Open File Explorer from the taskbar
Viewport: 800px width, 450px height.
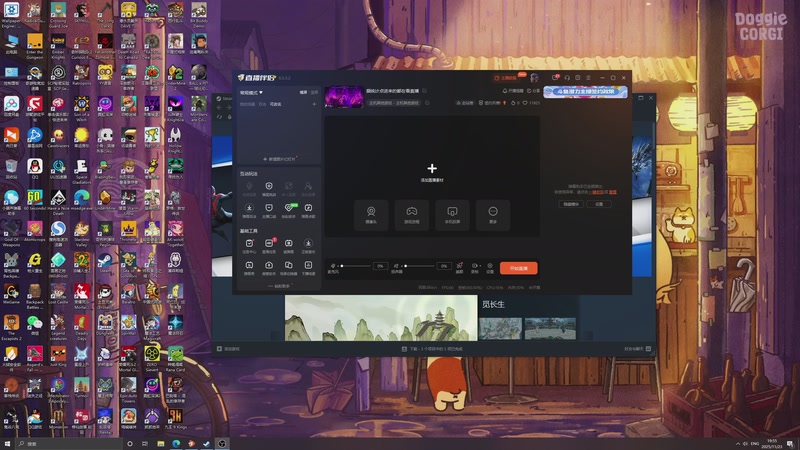pyautogui.click(x=161, y=444)
